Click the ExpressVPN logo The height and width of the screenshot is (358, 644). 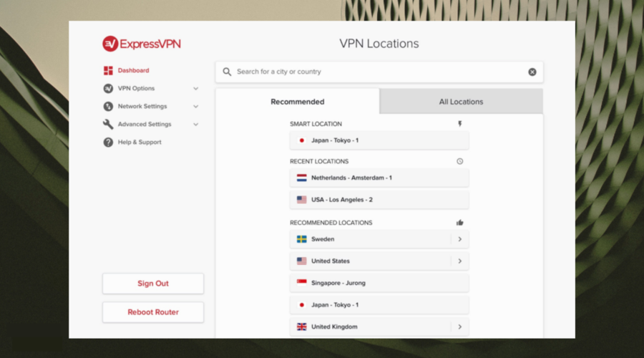click(142, 44)
